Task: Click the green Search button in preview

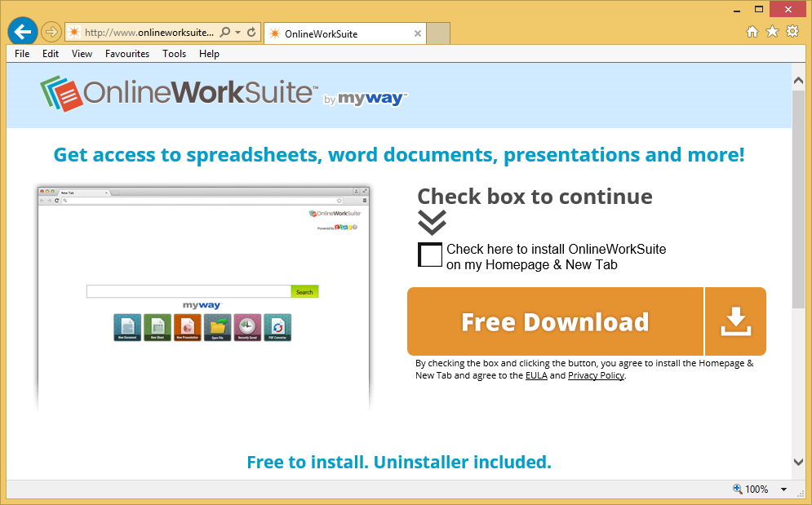Action: (304, 291)
